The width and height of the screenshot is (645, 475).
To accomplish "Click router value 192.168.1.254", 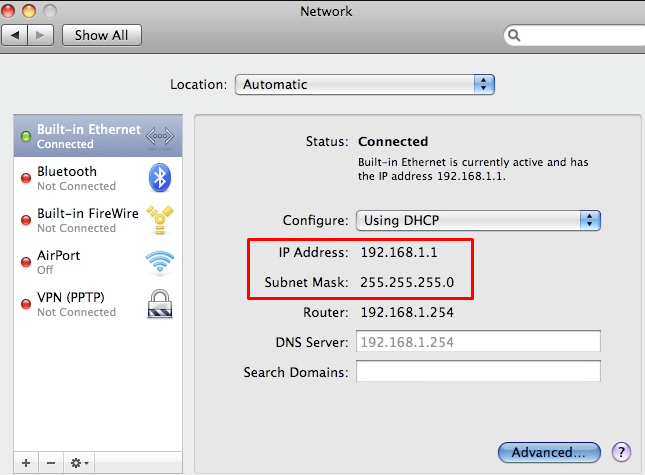I will (407, 312).
